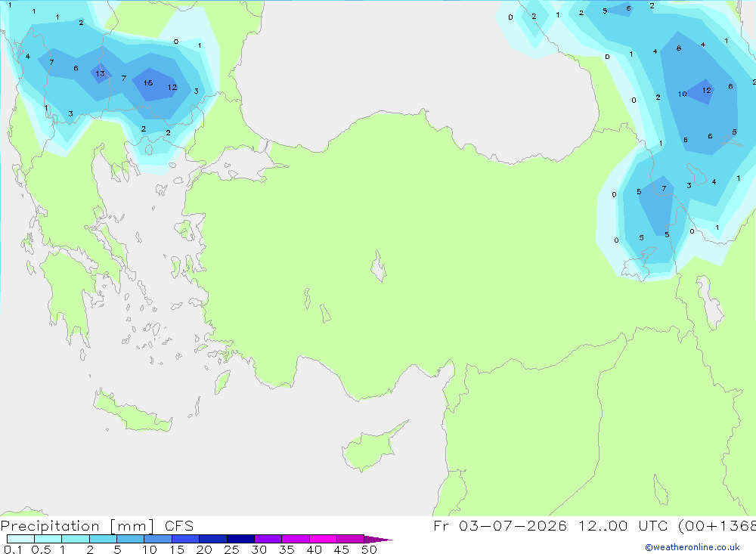This screenshot has height=554, width=756.
Task: Click the legend label '25'
Action: 231,549
